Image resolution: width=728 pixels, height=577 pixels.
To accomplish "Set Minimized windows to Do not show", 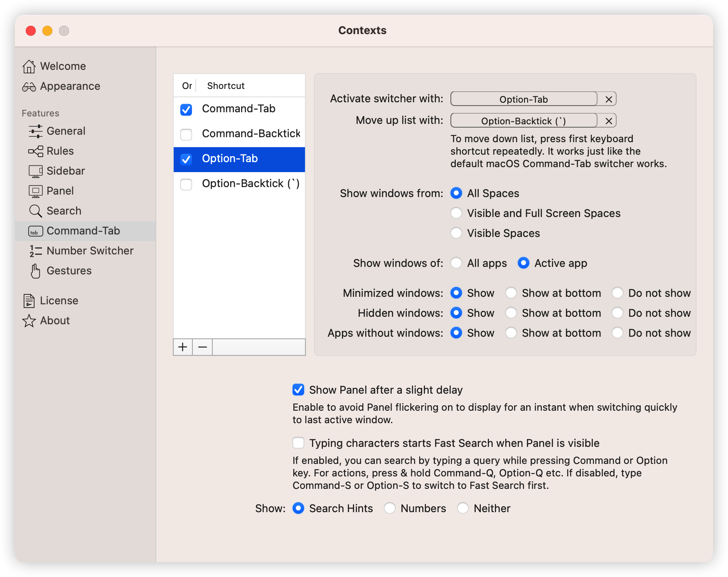I will (617, 293).
